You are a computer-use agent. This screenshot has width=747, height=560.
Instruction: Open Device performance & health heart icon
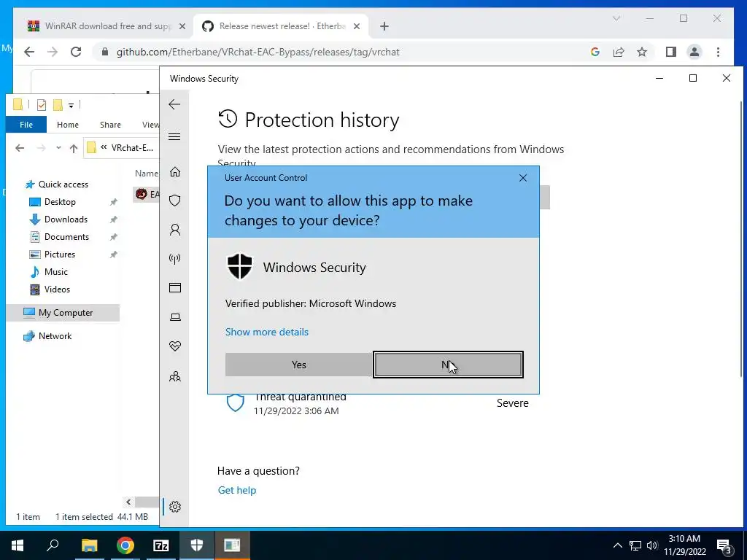pyautogui.click(x=175, y=346)
